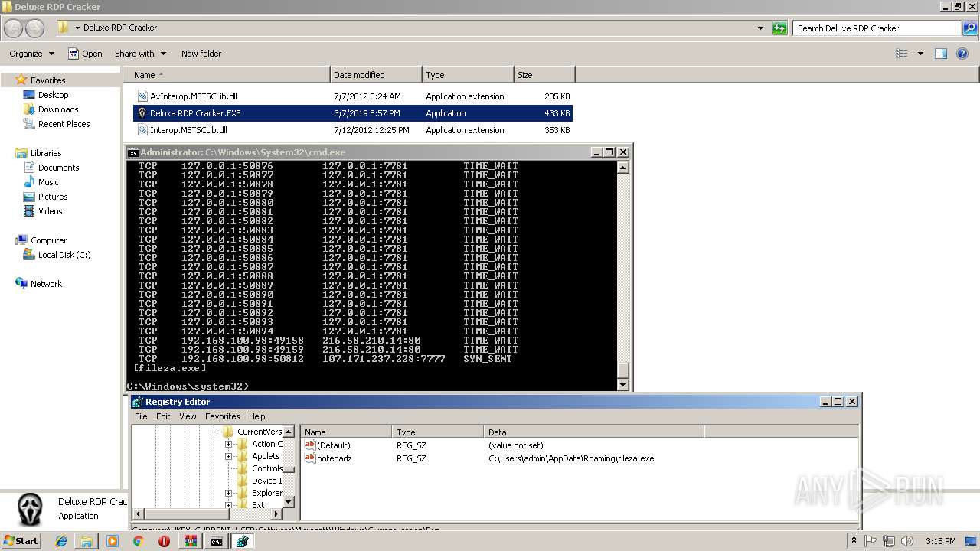980x551 pixels.
Task: Expand the Explorer registry key
Action: (228, 493)
